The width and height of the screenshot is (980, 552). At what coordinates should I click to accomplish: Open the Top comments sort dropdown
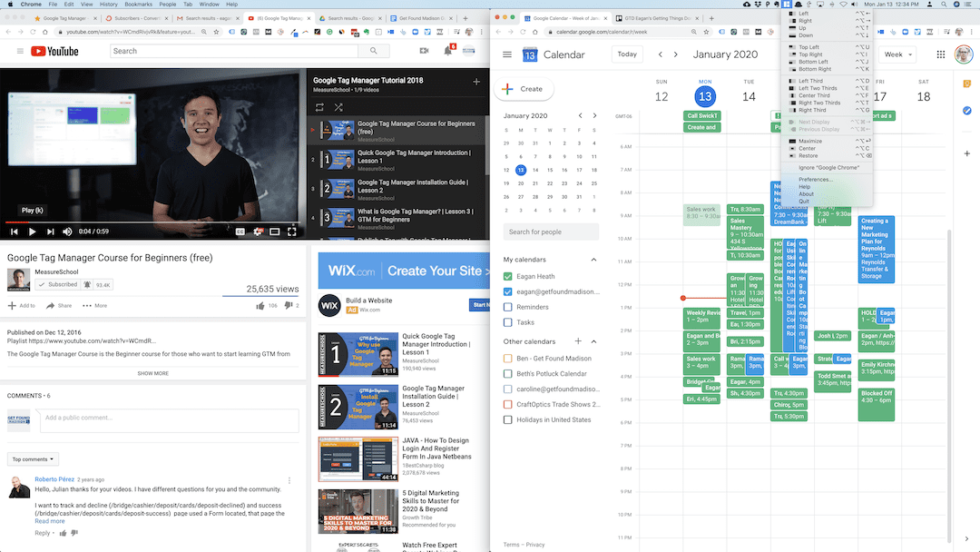[x=34, y=459]
